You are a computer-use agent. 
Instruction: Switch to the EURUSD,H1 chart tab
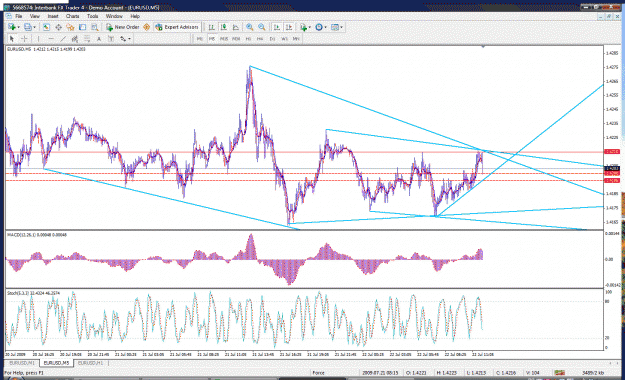[x=90, y=363]
